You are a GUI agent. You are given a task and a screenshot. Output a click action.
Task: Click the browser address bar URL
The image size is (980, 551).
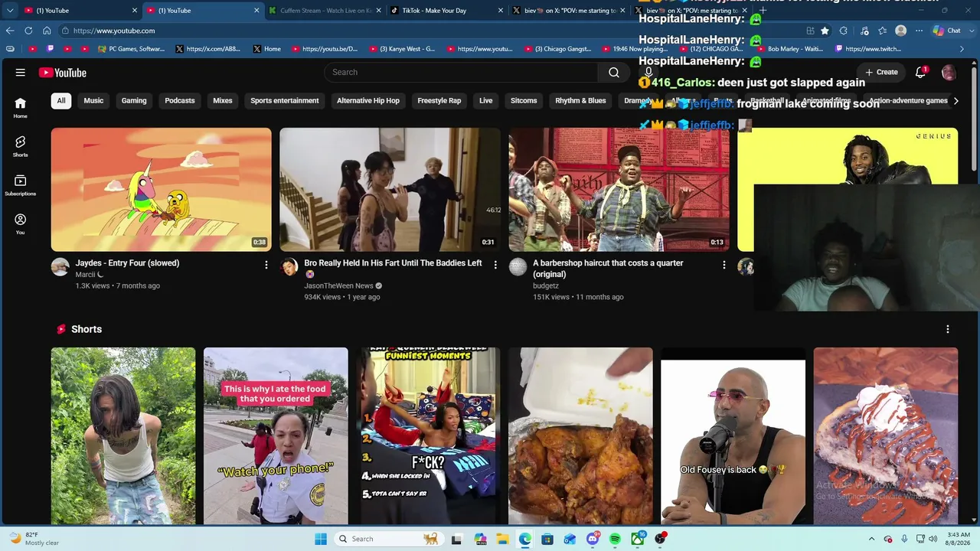(115, 31)
